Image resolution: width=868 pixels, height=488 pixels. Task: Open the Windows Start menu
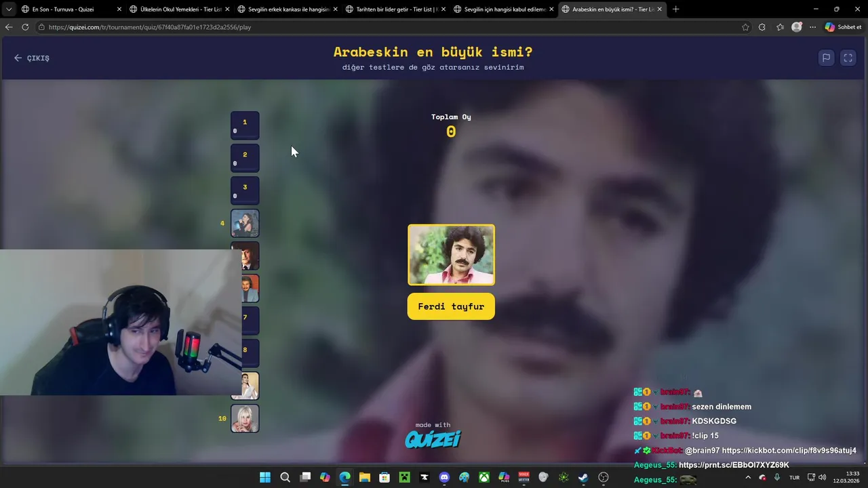tap(265, 477)
